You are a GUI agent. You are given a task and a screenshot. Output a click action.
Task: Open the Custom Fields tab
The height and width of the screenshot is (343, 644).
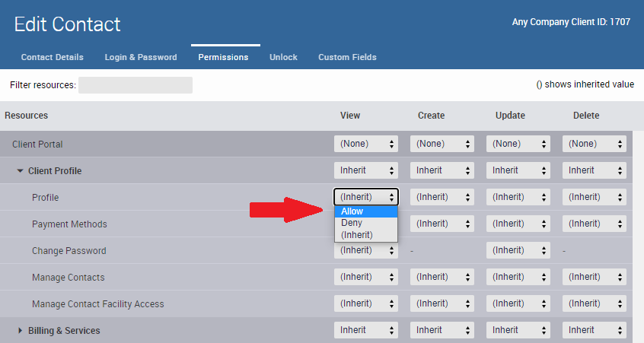pos(347,57)
